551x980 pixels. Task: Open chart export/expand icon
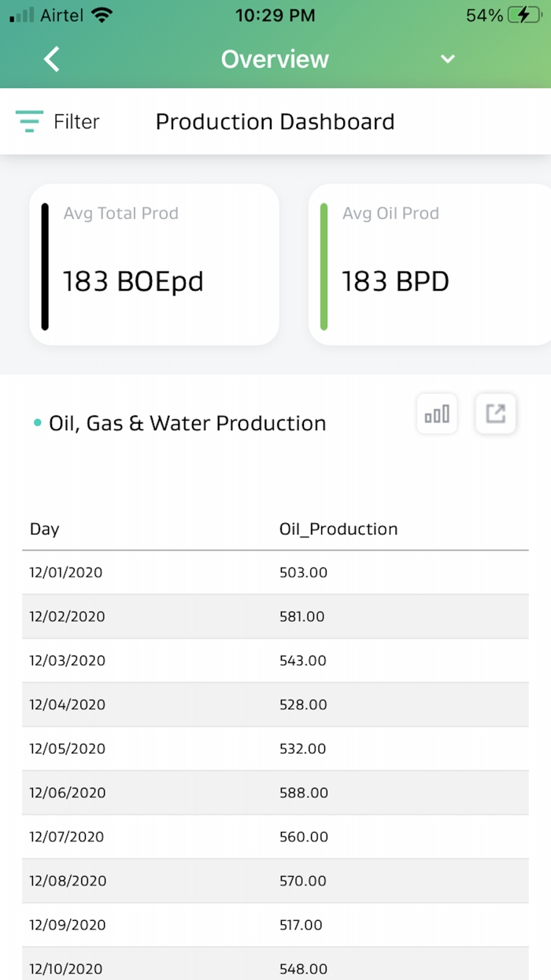495,414
